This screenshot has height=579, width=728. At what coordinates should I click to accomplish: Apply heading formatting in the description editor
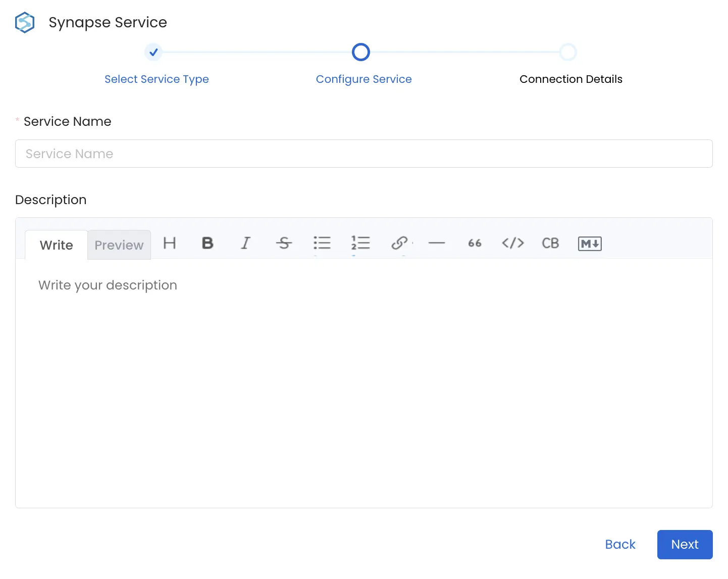point(170,244)
